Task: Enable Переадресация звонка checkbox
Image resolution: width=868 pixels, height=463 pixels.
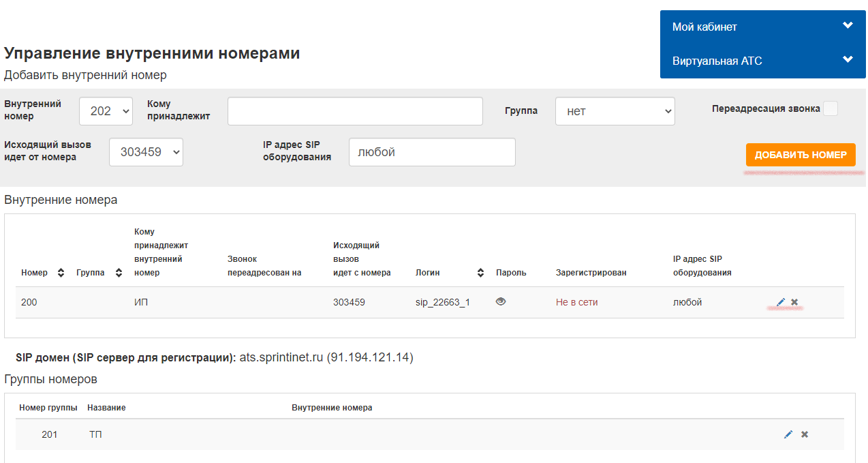Action: [830, 108]
